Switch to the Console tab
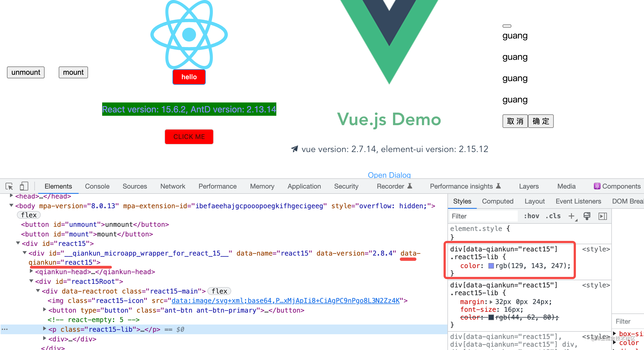The image size is (644, 350). pyautogui.click(x=97, y=186)
